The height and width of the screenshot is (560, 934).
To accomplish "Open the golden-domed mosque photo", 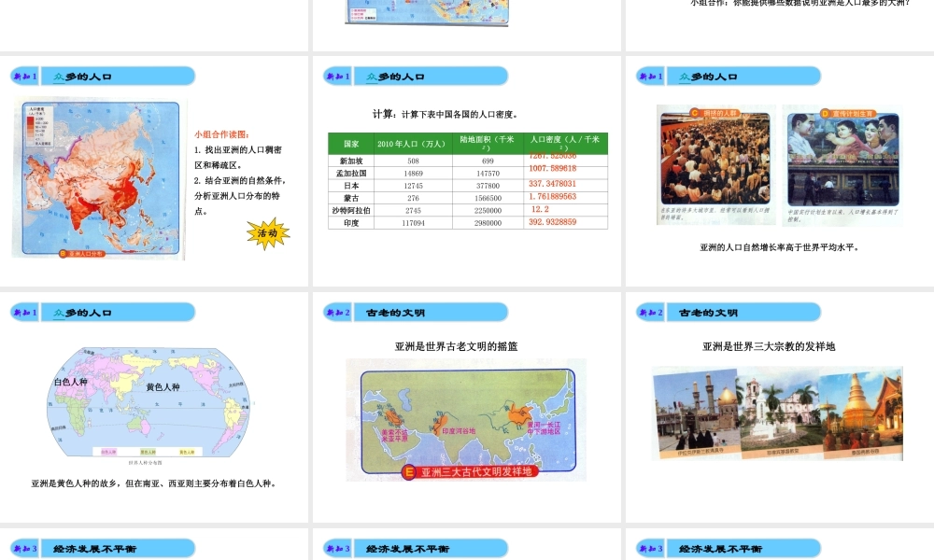I will tap(696, 413).
